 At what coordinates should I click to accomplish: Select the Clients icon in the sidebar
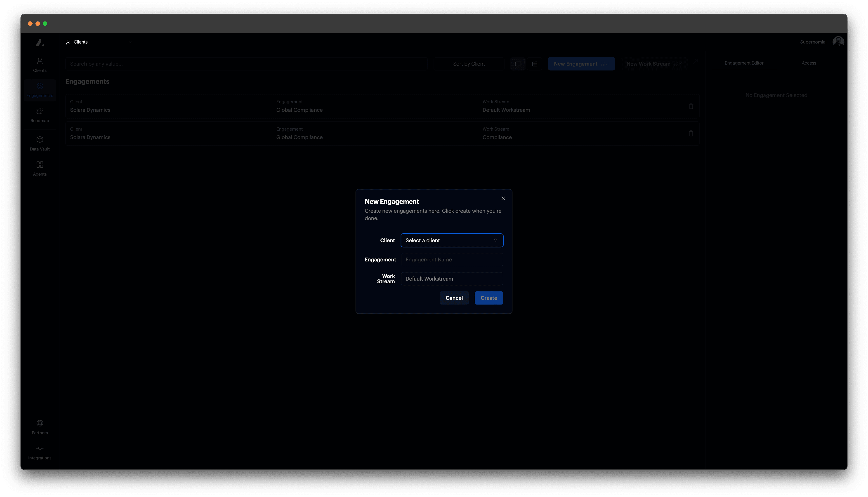click(x=40, y=65)
